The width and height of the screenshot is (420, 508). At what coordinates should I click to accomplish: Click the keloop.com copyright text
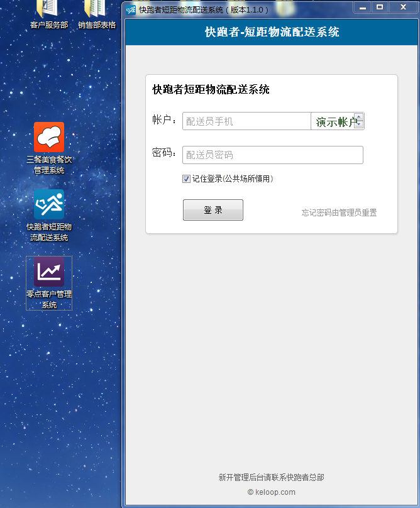[272, 492]
